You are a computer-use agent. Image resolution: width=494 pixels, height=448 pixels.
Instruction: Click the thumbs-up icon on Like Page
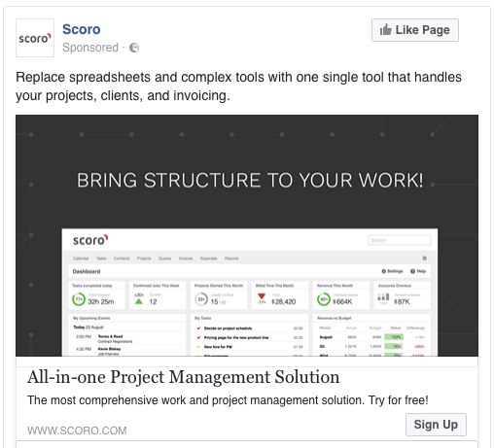[385, 30]
